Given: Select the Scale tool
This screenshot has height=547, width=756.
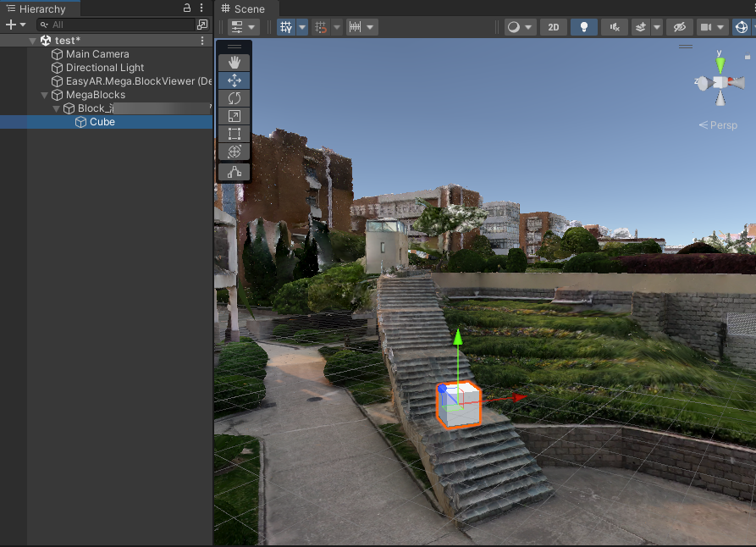Looking at the screenshot, I should tap(235, 116).
